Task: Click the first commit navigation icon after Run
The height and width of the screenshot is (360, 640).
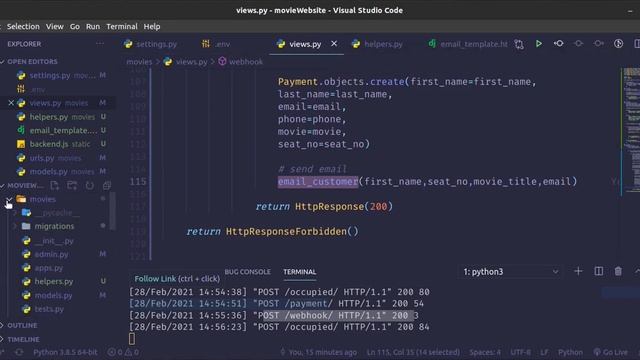Action: click(x=559, y=43)
